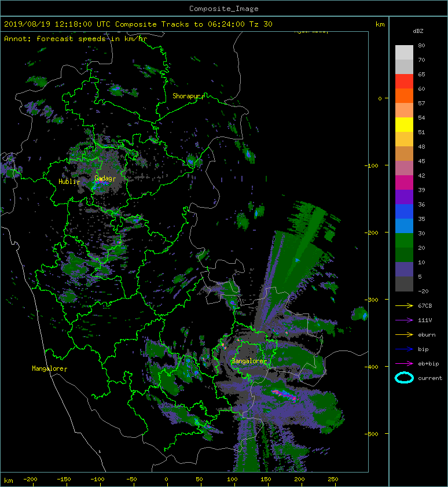Click the 60 dBZ orange color swatch
This screenshot has height=487, width=448.
point(404,95)
